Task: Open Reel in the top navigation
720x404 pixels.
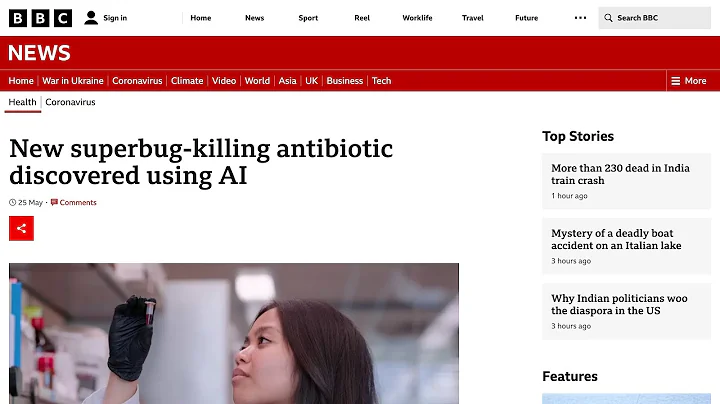Action: [362, 18]
